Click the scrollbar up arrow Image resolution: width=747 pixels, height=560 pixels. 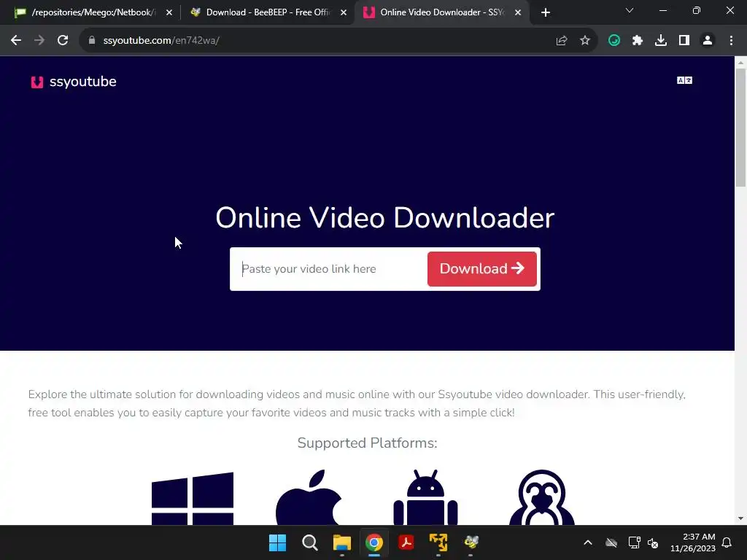coord(741,63)
